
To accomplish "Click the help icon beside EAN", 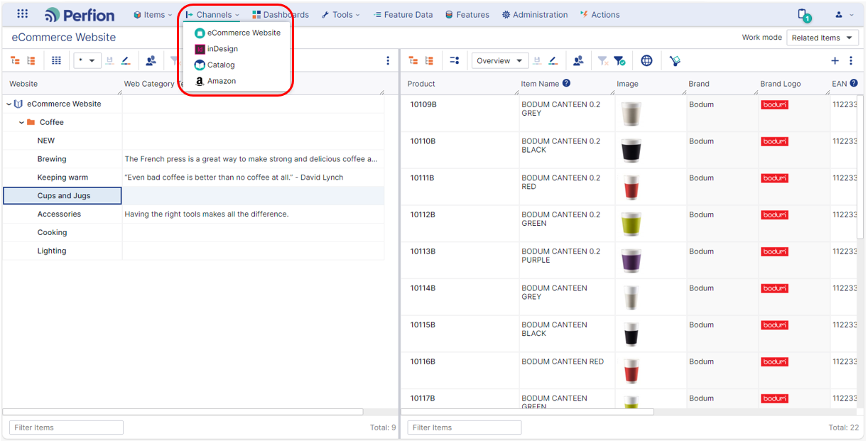I will 854,83.
